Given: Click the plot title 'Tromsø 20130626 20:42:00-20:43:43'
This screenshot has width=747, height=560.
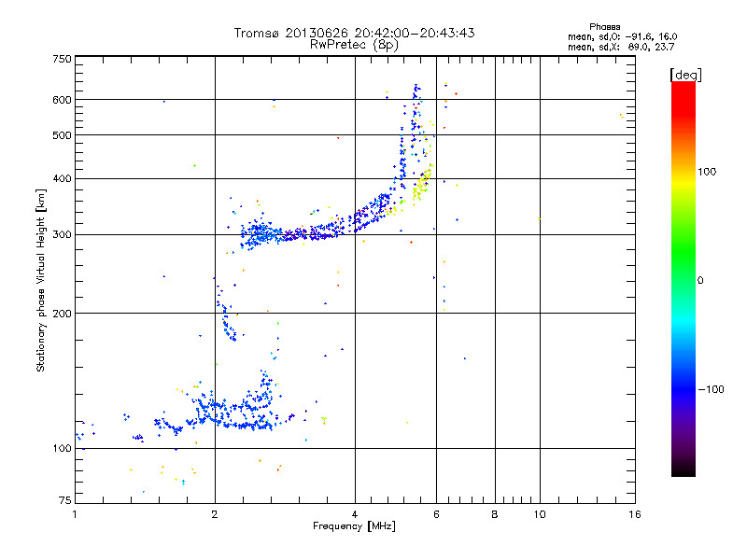Looking at the screenshot, I should coord(354,33).
